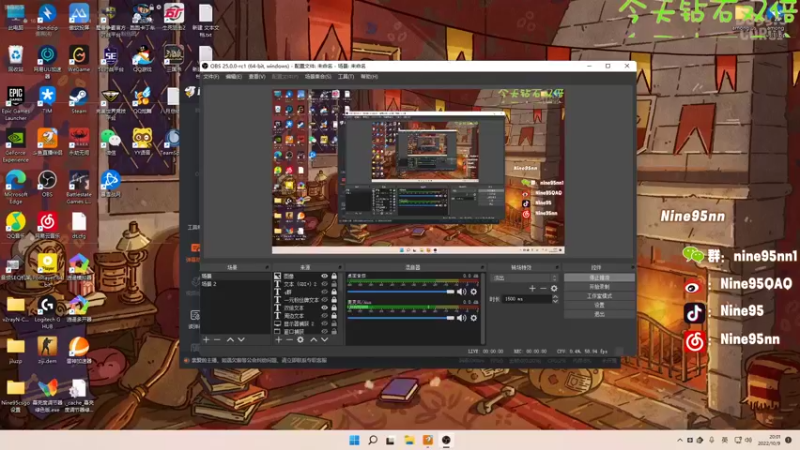The height and width of the screenshot is (450, 800).
Task: Open the transition type dropdown (淡出)
Action: [x=524, y=278]
